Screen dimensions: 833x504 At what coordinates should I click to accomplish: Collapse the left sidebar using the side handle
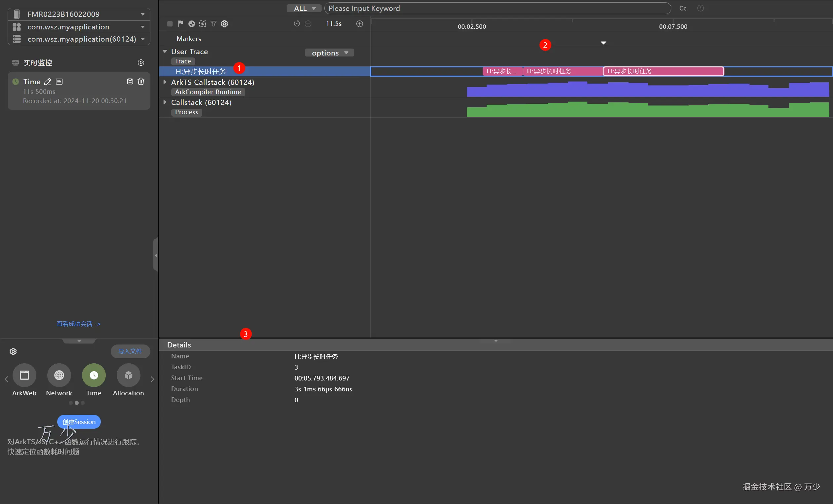tap(155, 255)
